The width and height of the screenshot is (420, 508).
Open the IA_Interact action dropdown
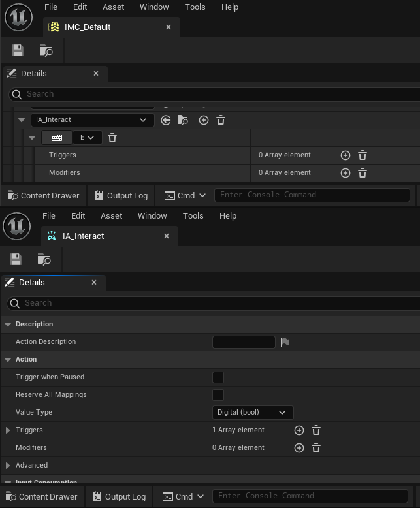coord(93,120)
